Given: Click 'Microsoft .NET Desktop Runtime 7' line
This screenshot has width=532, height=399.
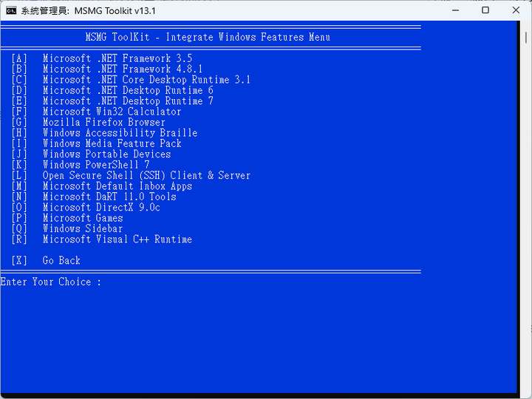Looking at the screenshot, I should (x=128, y=100).
